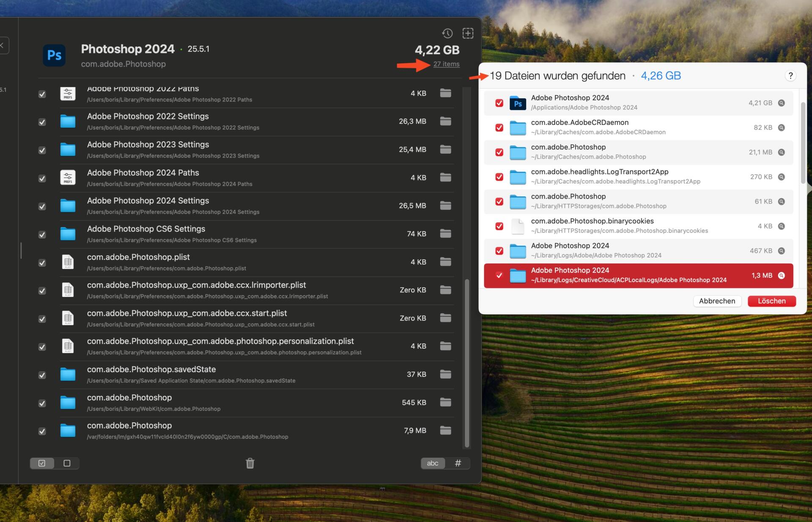Select the ACPLocalLogs Adobe Photoshop 2024 row
This screenshot has height=522, width=812.
(638, 275)
